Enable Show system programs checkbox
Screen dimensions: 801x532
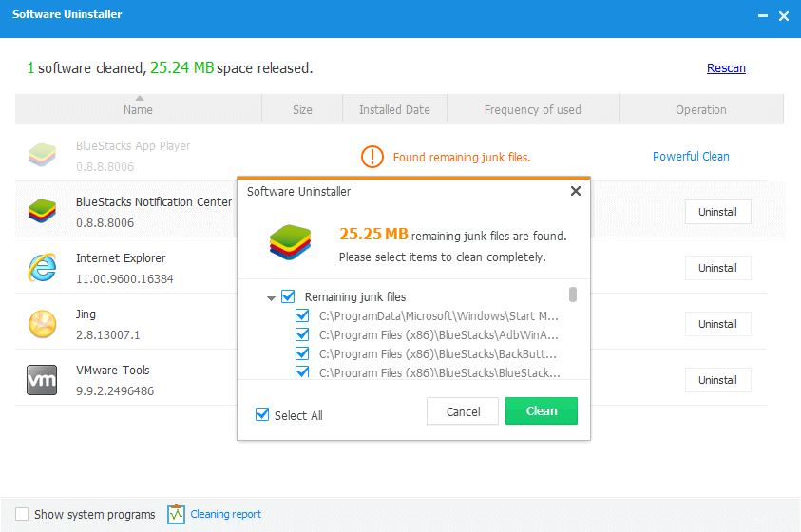22,514
